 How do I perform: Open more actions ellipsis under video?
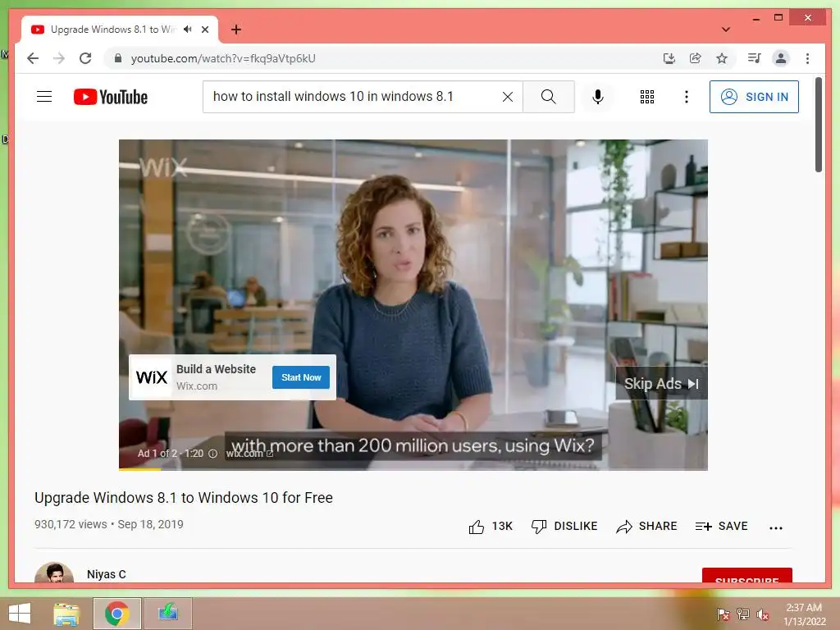pos(776,527)
